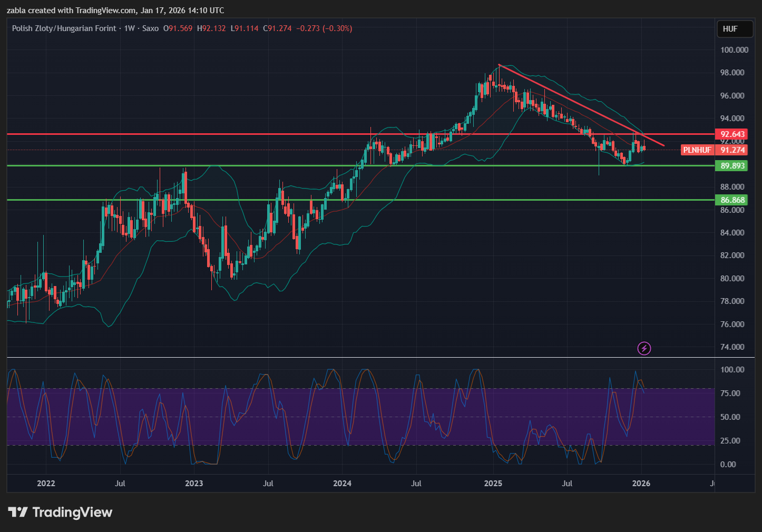Click the 2024 label on time axis
762x532 pixels.
click(342, 484)
